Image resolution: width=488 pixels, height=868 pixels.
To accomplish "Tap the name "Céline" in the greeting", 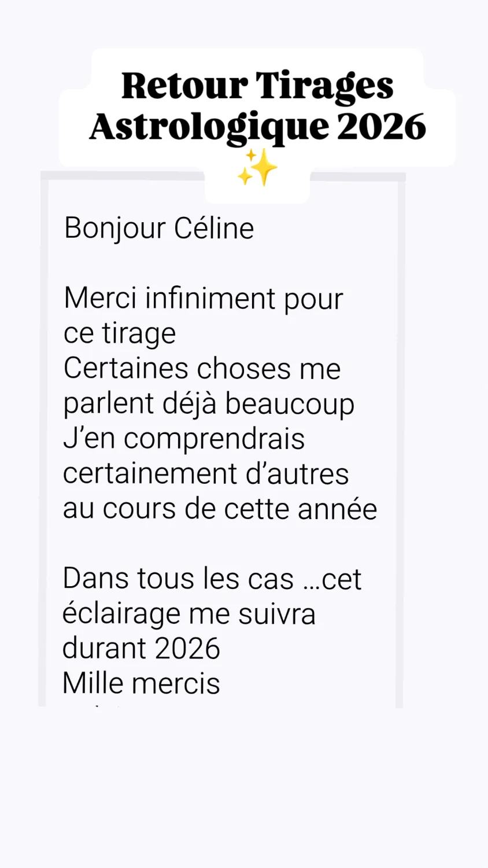I will tap(214, 228).
